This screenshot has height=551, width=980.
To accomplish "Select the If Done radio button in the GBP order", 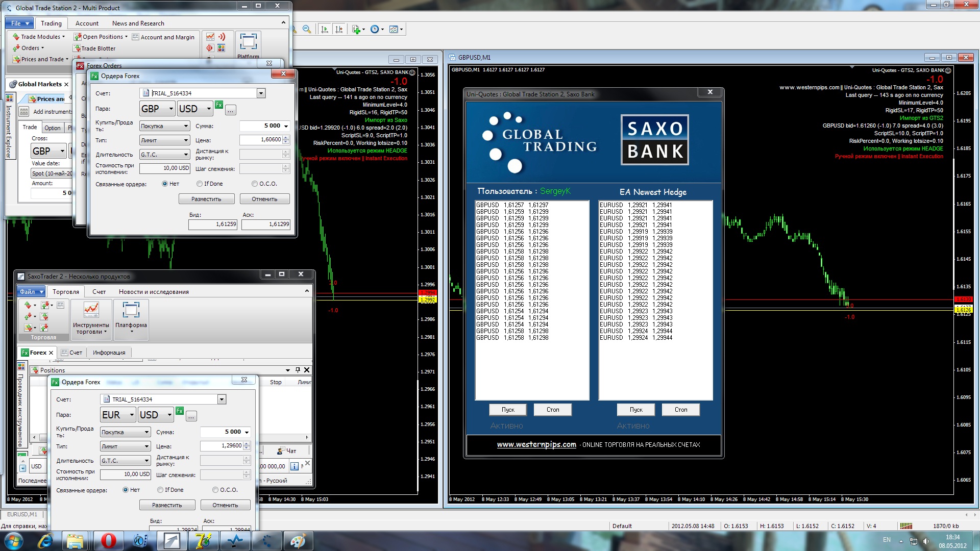I will pos(200,184).
